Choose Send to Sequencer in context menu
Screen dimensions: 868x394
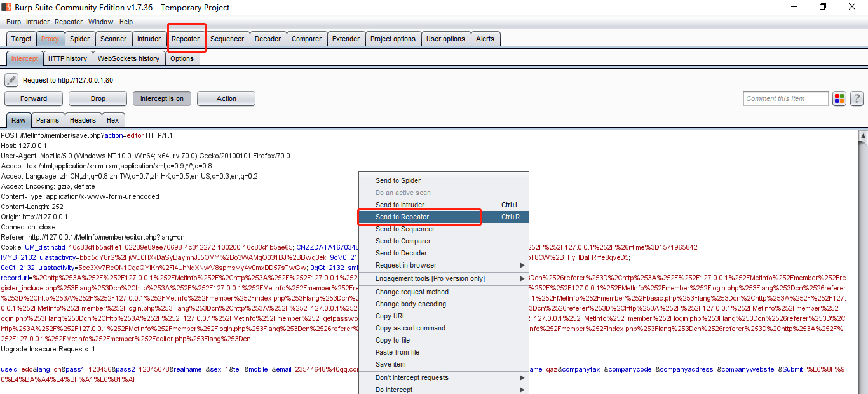pyautogui.click(x=444, y=229)
